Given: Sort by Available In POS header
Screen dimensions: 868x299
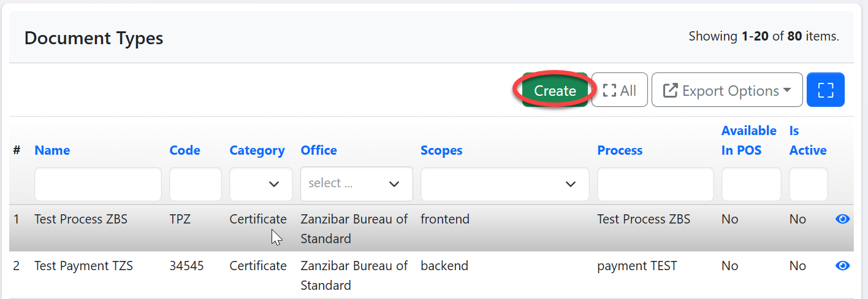Looking at the screenshot, I should 748,140.
